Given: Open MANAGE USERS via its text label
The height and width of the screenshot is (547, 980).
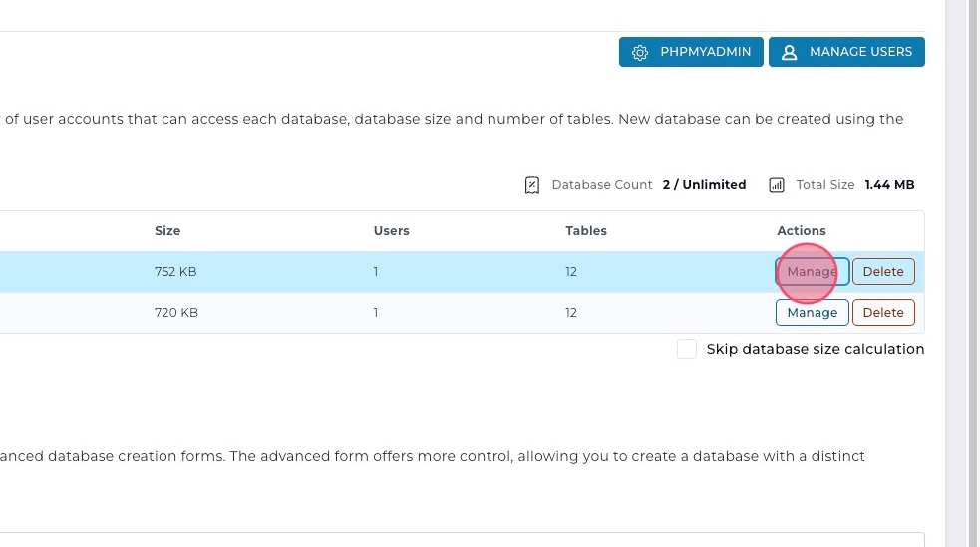Looking at the screenshot, I should (860, 52).
